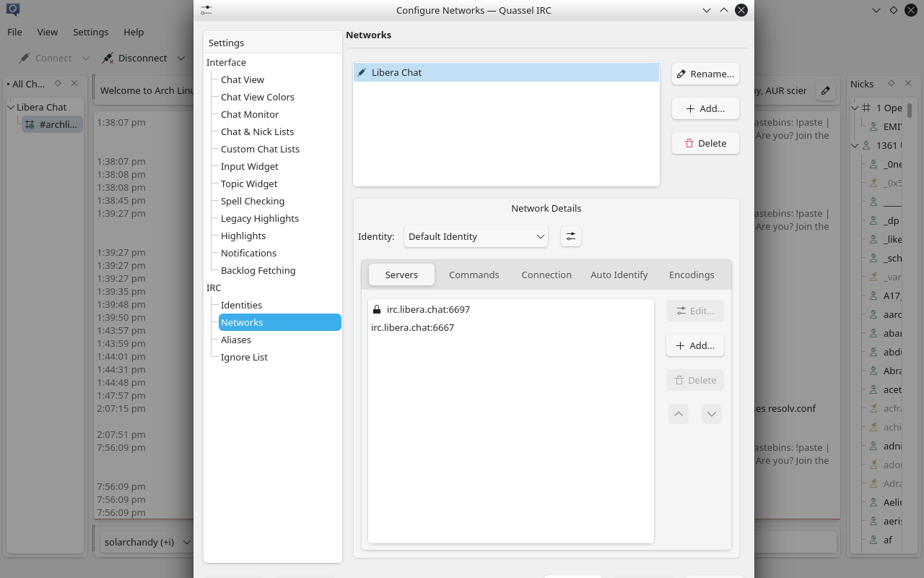
Task: Open Backlog Fetching settings page
Action: point(258,270)
